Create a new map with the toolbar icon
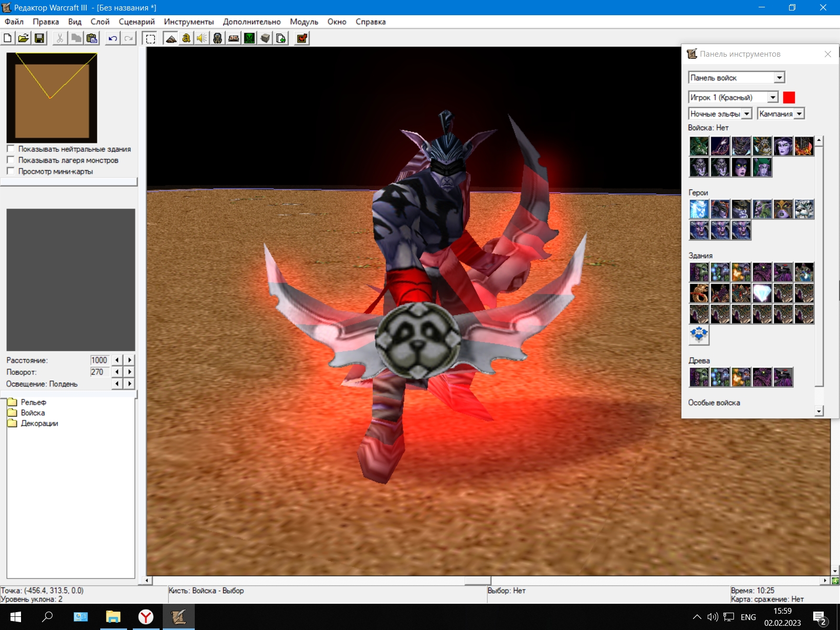The width and height of the screenshot is (840, 630). (x=8, y=38)
